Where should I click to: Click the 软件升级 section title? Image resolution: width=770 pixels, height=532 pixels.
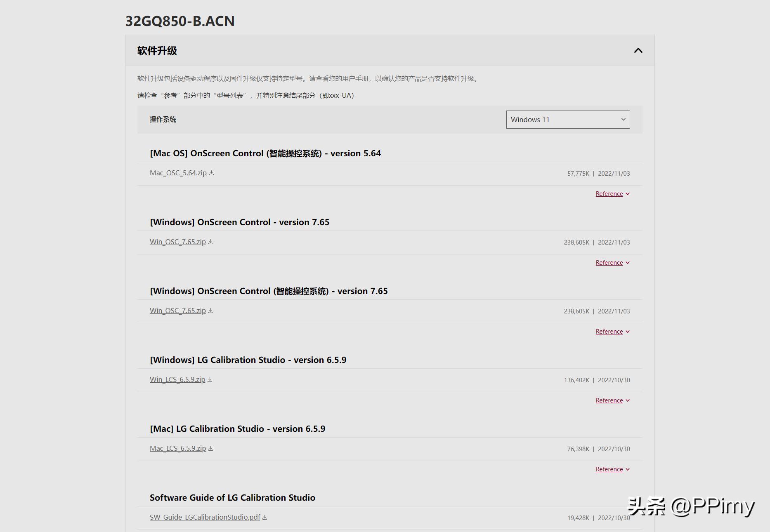pyautogui.click(x=157, y=51)
